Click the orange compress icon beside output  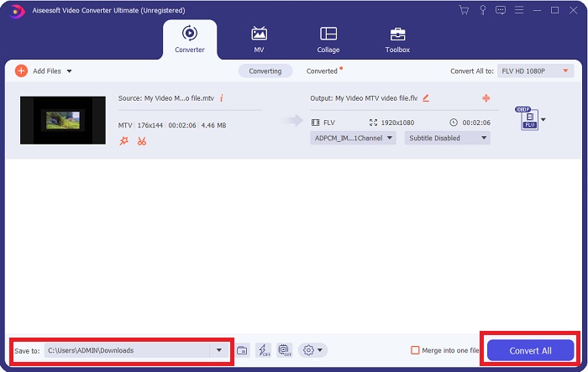click(x=486, y=98)
